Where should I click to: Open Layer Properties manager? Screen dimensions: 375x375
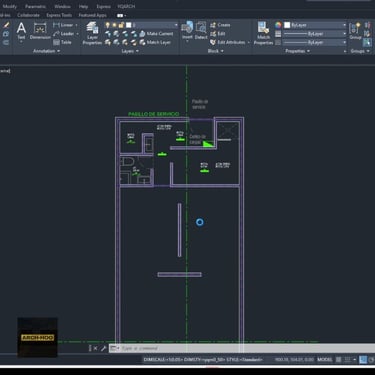point(92,33)
